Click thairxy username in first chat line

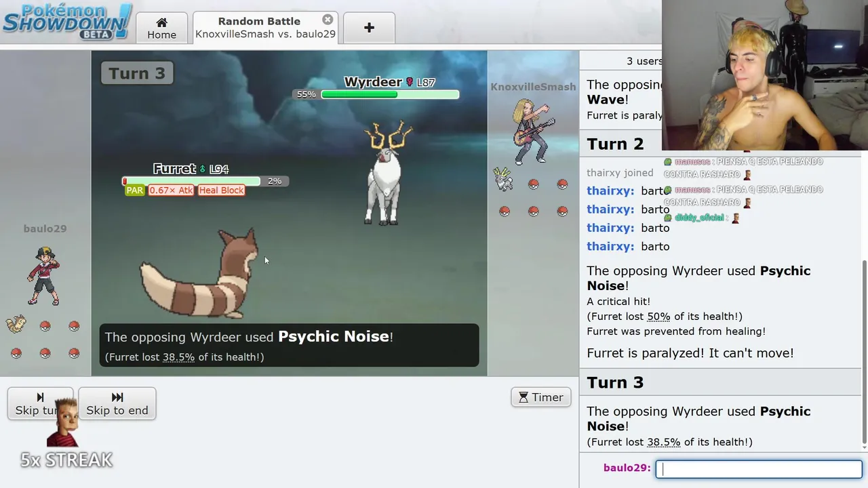click(x=610, y=191)
